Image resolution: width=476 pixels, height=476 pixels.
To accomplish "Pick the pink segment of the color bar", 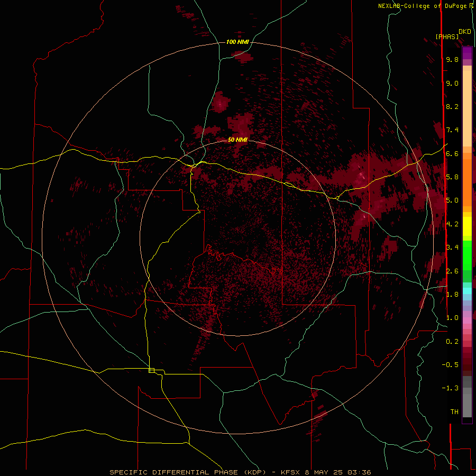I will point(467,320).
